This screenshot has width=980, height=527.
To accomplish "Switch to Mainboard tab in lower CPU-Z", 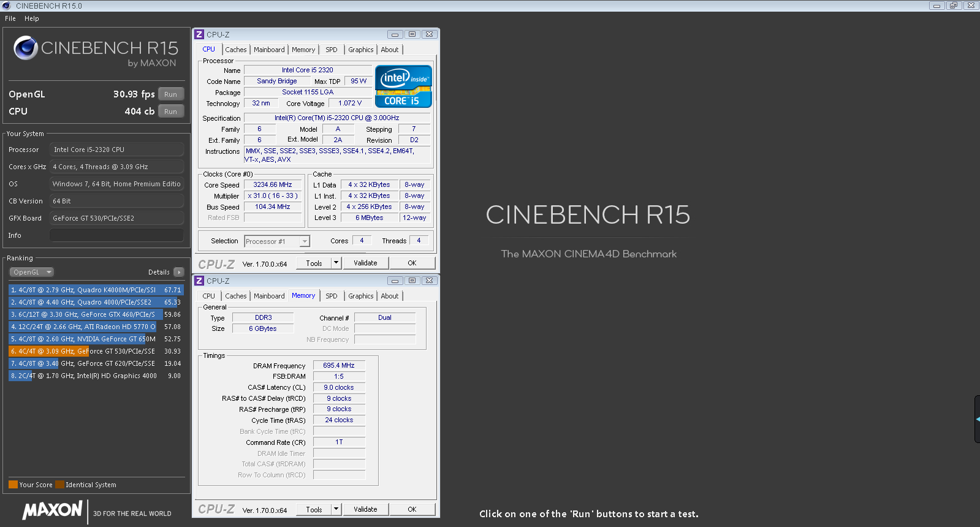I will coord(269,296).
